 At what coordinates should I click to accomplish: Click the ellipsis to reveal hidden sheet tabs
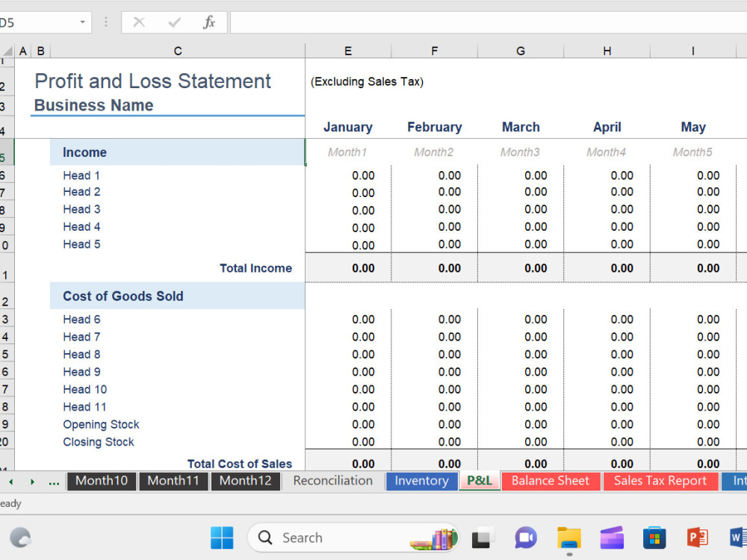(x=53, y=481)
